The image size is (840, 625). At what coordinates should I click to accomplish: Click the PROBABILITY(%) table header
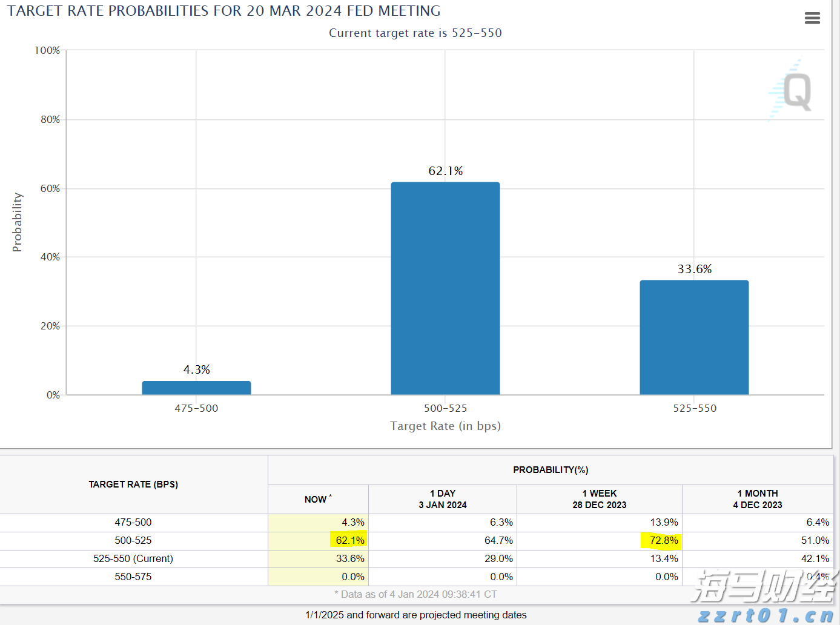coord(550,470)
